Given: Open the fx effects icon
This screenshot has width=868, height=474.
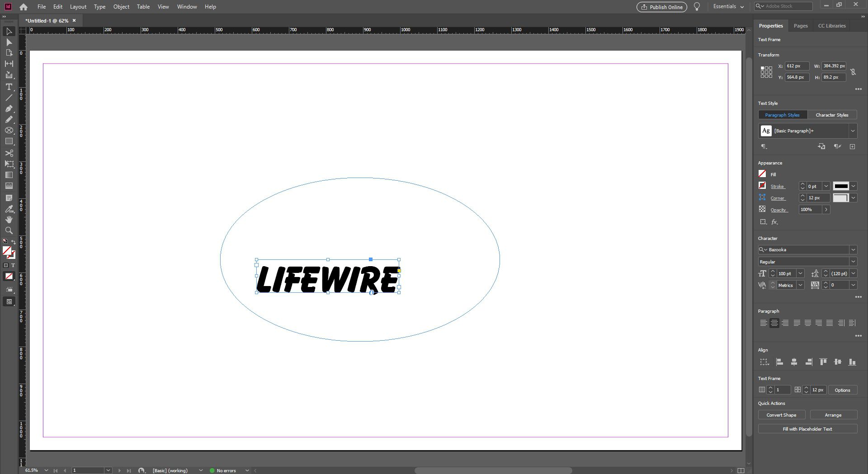Looking at the screenshot, I should [774, 222].
